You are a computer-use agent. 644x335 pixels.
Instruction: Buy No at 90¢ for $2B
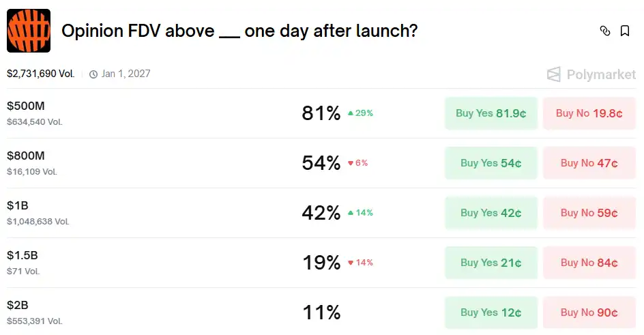click(589, 312)
